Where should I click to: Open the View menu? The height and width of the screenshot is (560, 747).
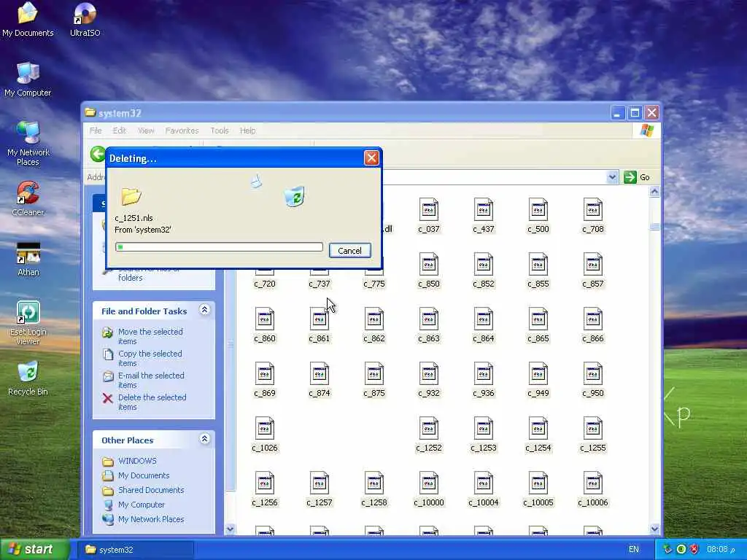[x=146, y=131]
